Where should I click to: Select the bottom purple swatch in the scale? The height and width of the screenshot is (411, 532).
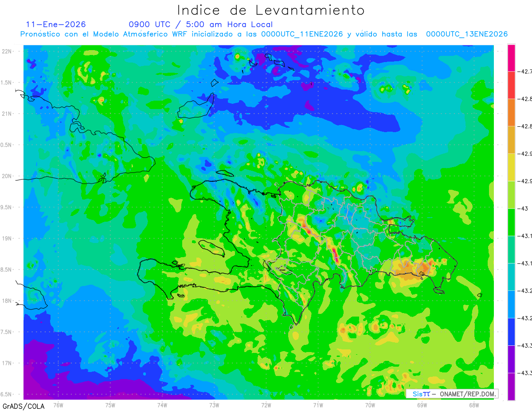pyautogui.click(x=511, y=387)
